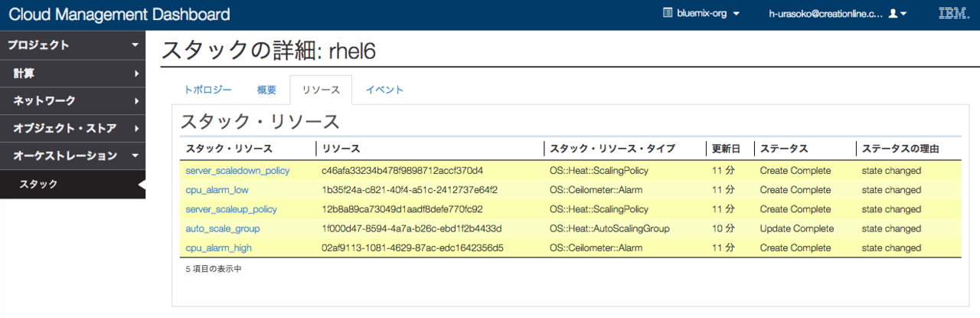Switch to the トポロジー tab
The image size is (980, 318).
[x=207, y=90]
